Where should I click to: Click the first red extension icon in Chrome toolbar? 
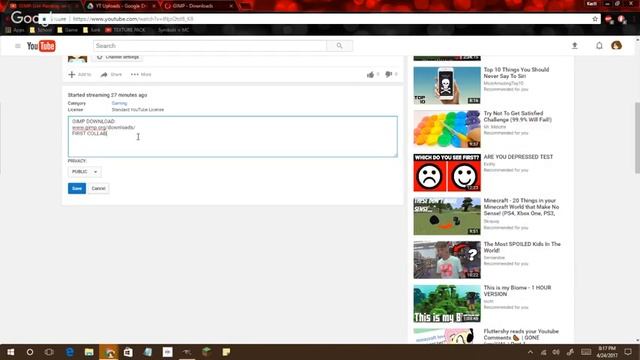pyautogui.click(x=609, y=19)
